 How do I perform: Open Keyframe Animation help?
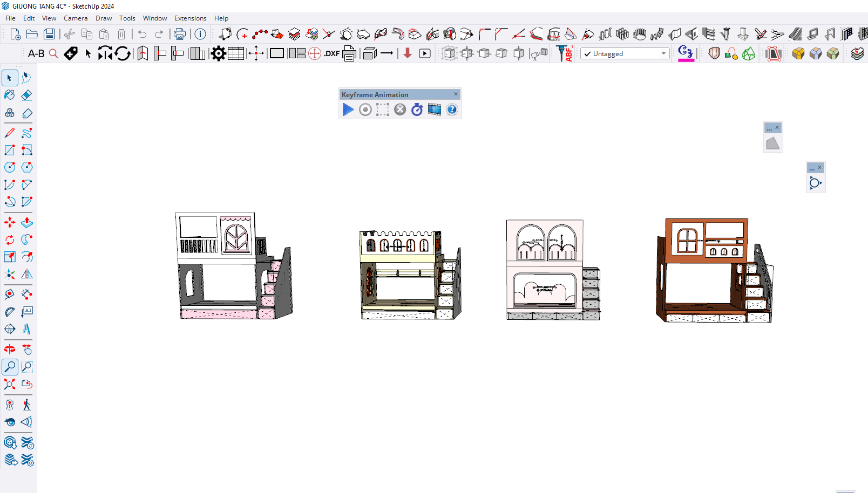click(452, 110)
